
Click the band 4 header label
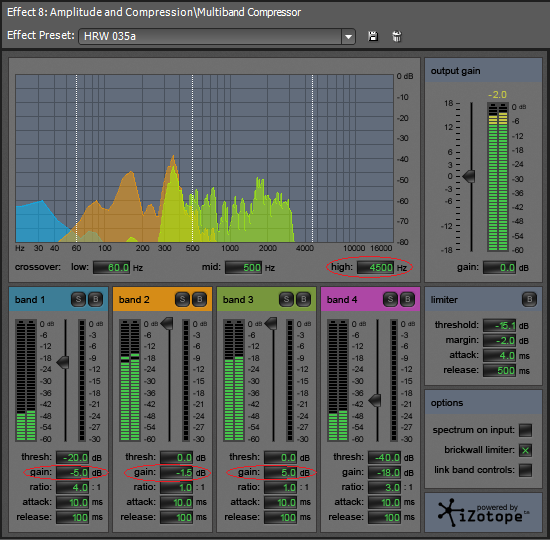click(x=342, y=300)
